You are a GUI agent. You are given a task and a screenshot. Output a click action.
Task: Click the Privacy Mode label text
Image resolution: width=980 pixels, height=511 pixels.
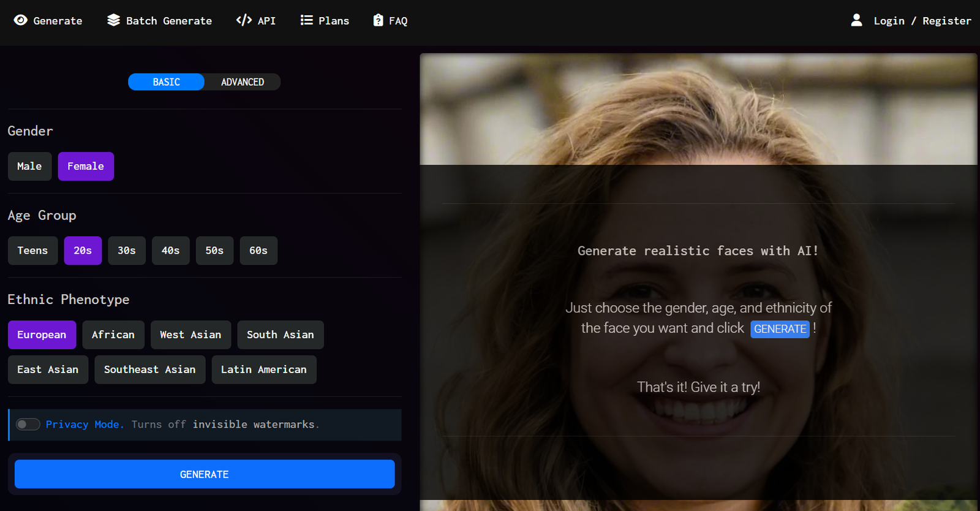[85, 425]
